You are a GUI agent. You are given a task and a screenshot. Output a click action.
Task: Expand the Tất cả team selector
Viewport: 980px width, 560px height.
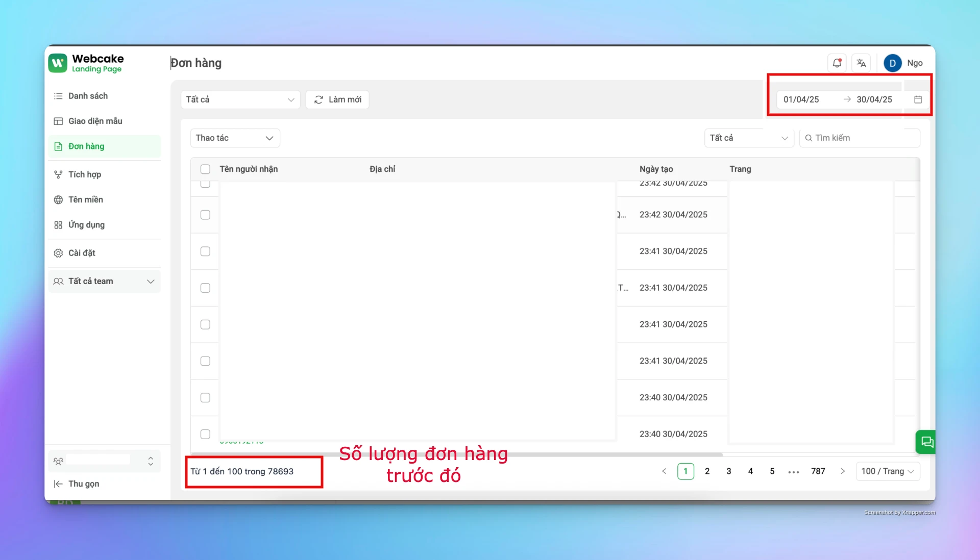(x=104, y=281)
